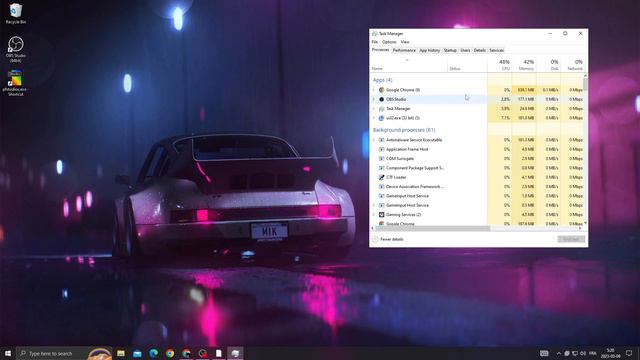Click FRA language indicator
Image resolution: width=640 pixels, height=360 pixels.
coord(593,353)
